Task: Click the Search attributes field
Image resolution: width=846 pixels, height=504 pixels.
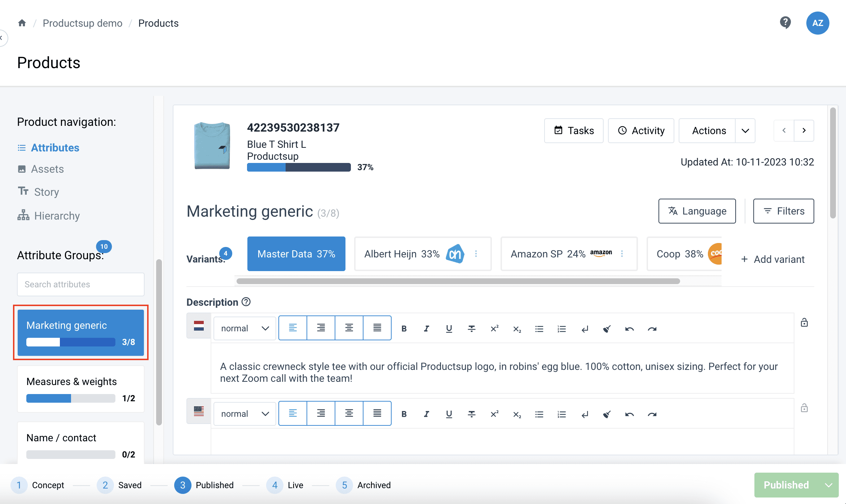Action: tap(81, 284)
